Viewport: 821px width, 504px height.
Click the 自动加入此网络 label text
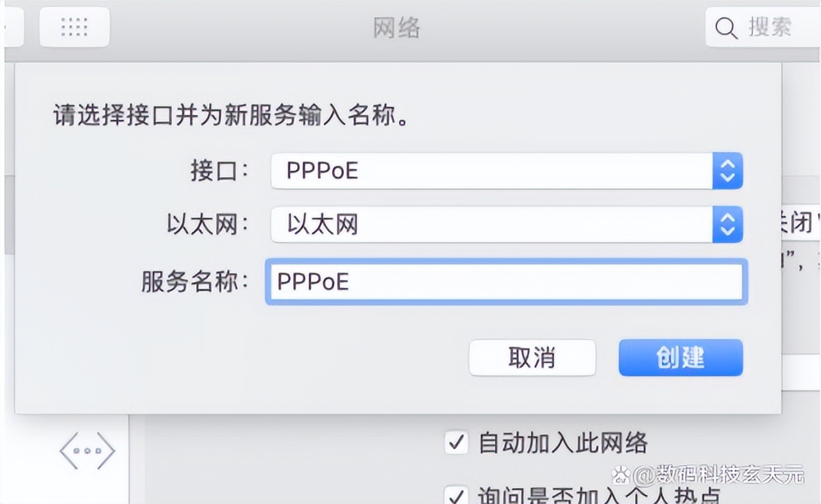(x=563, y=442)
